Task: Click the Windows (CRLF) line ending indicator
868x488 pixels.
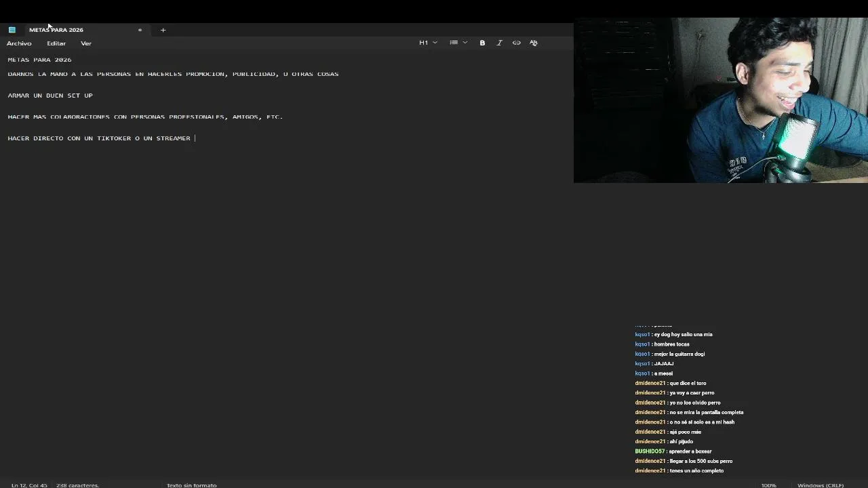Action: tap(821, 485)
